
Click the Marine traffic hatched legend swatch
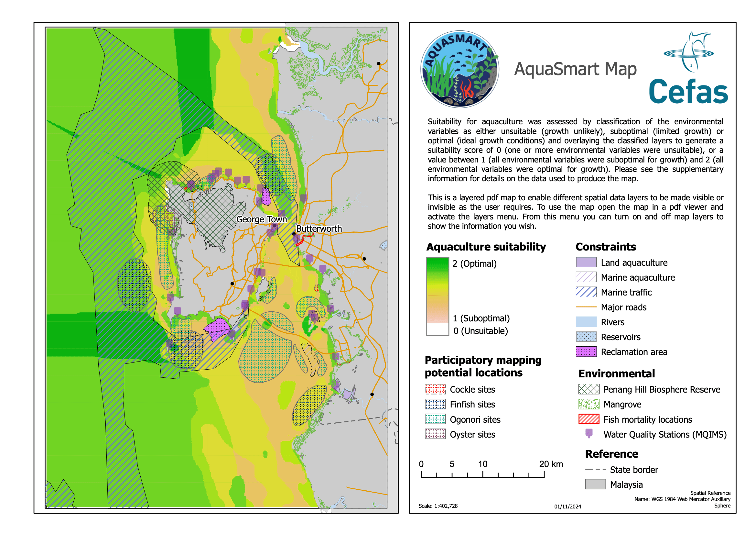pos(586,292)
